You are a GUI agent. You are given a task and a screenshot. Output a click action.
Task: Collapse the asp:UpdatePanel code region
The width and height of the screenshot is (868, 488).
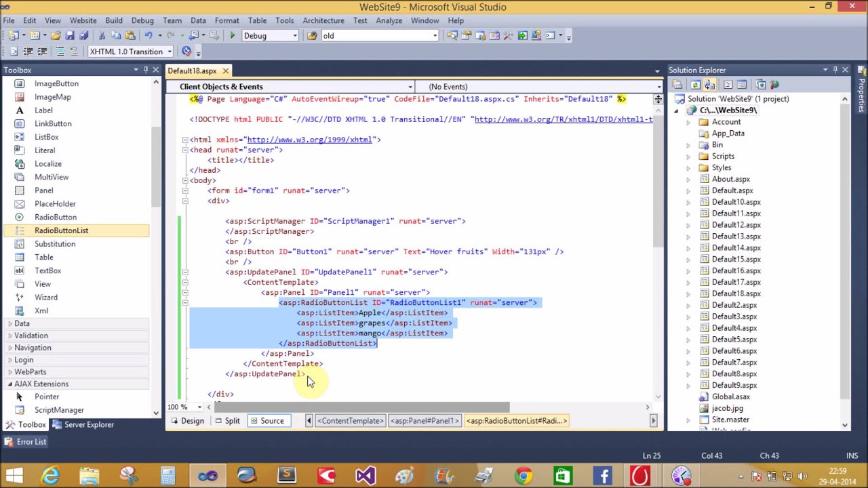pos(184,272)
